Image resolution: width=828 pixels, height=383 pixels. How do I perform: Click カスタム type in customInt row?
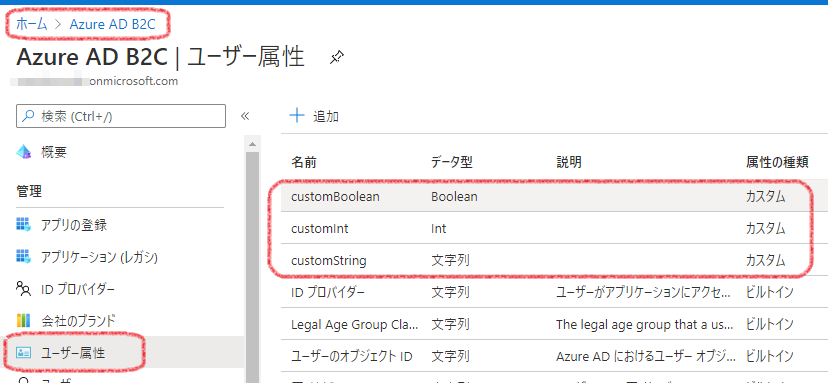click(765, 228)
